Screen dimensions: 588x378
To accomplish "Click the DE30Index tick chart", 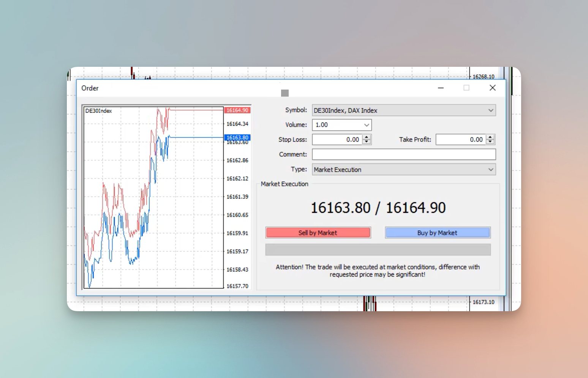I will pyautogui.click(x=153, y=197).
